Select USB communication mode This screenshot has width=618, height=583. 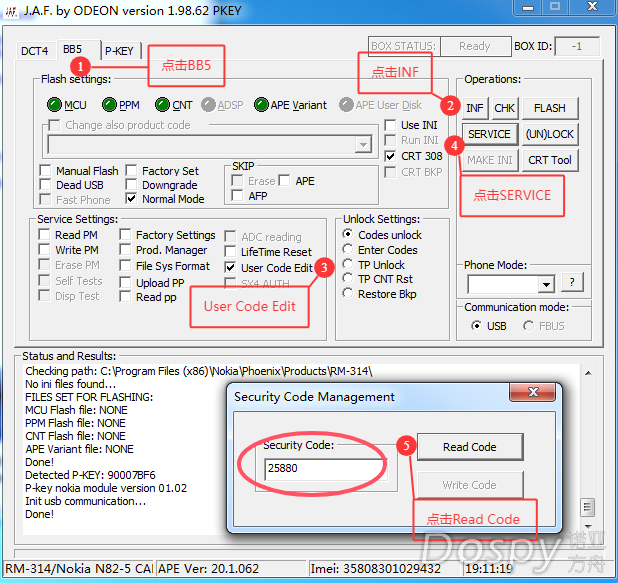pos(477,326)
